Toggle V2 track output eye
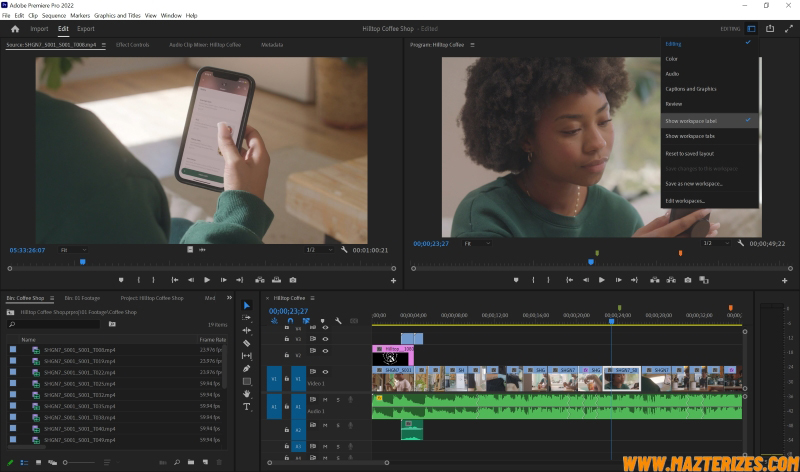The width and height of the screenshot is (800, 472). click(326, 351)
